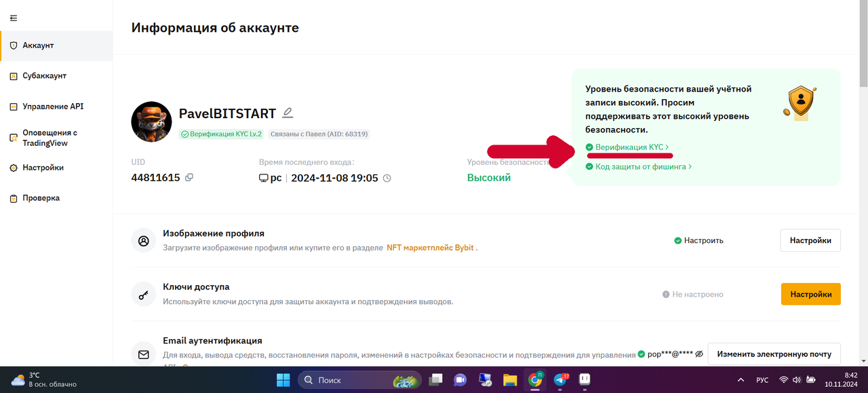Open Wi-Fi network tray icon

(784, 380)
